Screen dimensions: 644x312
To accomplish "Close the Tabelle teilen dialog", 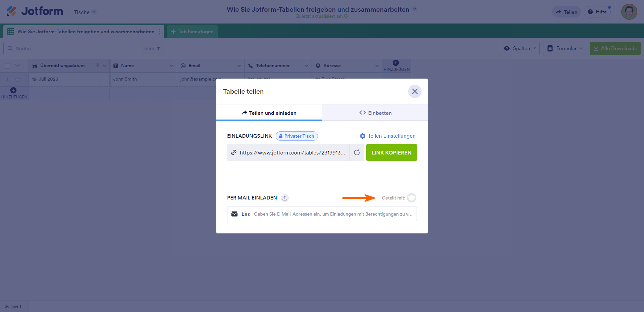I will coord(415,91).
